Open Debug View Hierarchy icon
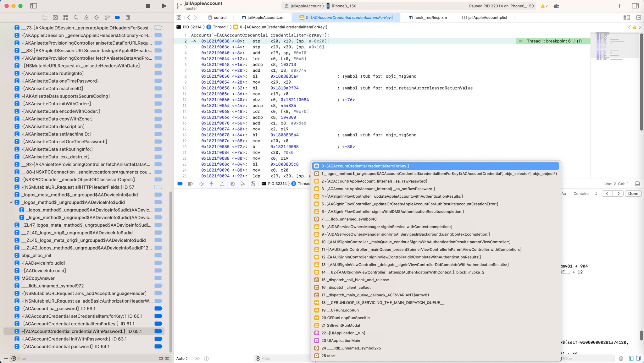Screen dimensions: 644x363 pos(232,184)
